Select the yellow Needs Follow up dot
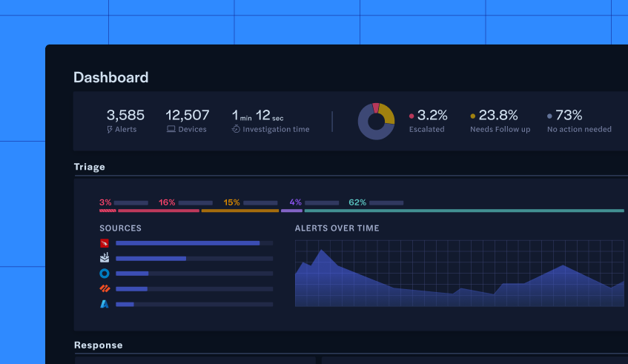Screen dimensions: 628x364 473,116
